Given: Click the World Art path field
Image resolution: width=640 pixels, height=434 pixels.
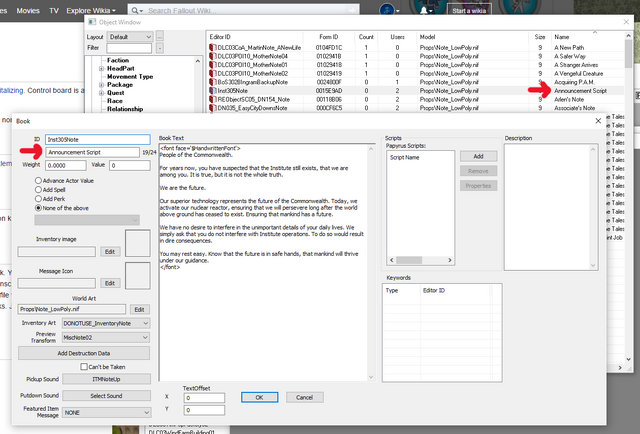Looking at the screenshot, I should 71,309.
